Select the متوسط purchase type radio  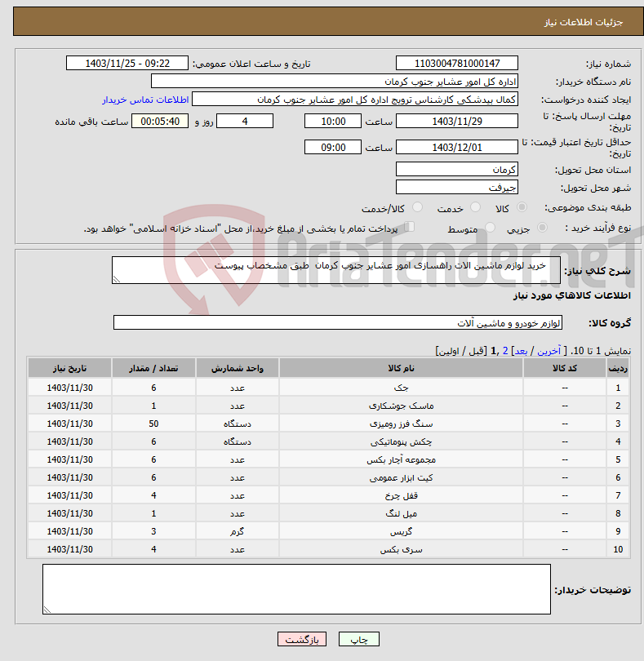tap(490, 228)
